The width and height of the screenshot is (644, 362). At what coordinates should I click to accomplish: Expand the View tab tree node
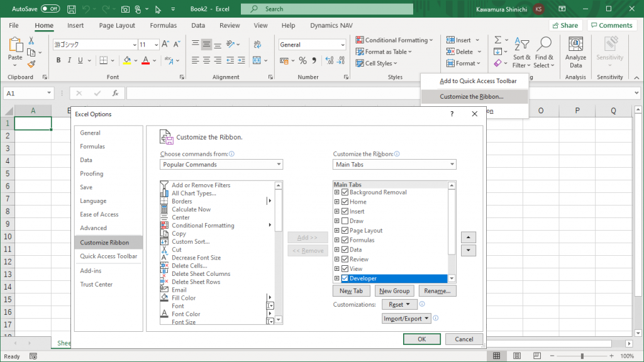click(337, 268)
